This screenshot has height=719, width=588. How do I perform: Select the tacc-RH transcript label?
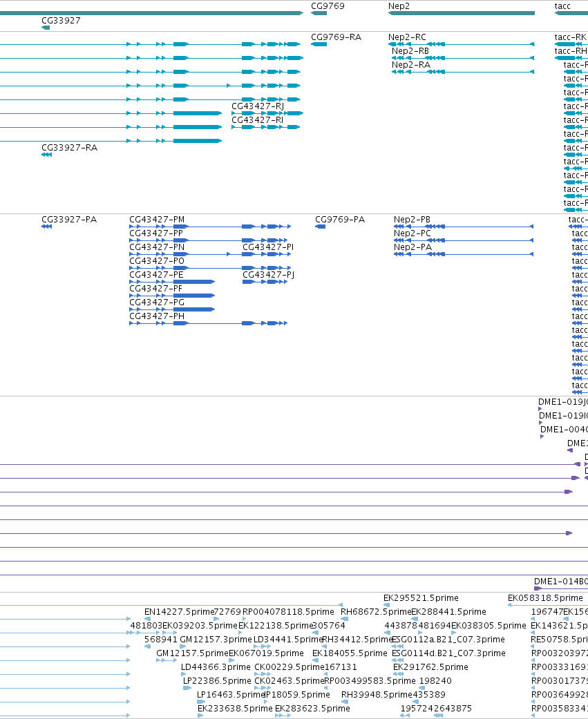(571, 51)
